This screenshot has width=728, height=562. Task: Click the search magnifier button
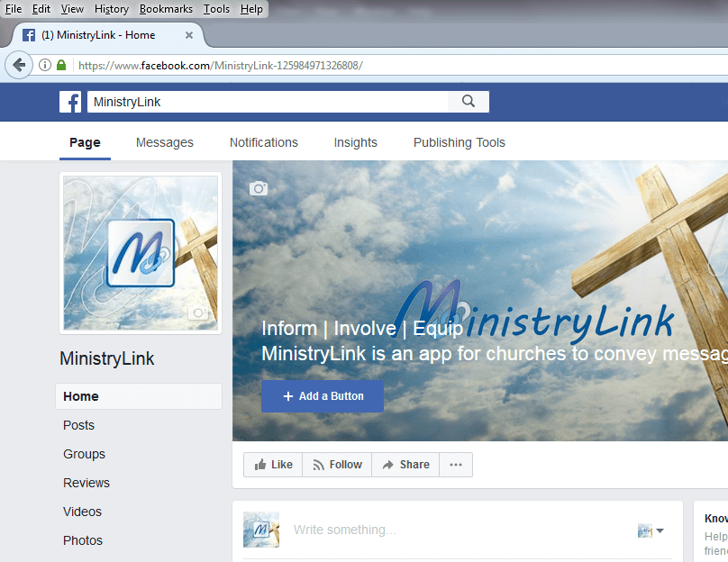(x=468, y=102)
